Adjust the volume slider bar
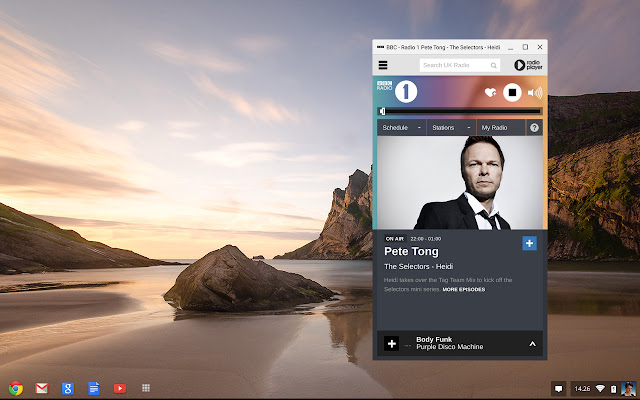 (x=460, y=111)
